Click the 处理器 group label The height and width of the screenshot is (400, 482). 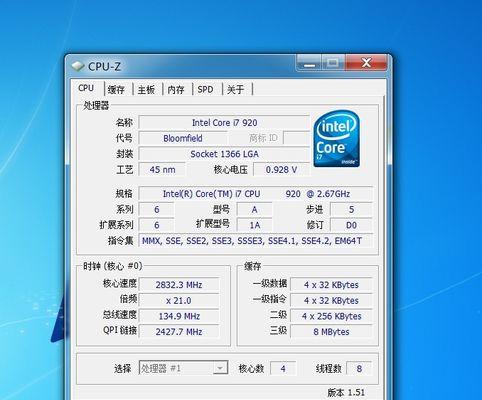(x=96, y=105)
